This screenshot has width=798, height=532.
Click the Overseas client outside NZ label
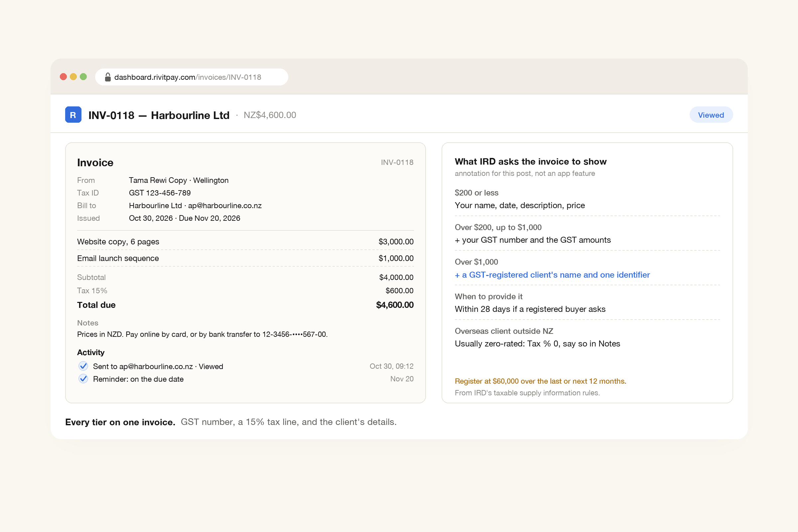click(x=504, y=331)
